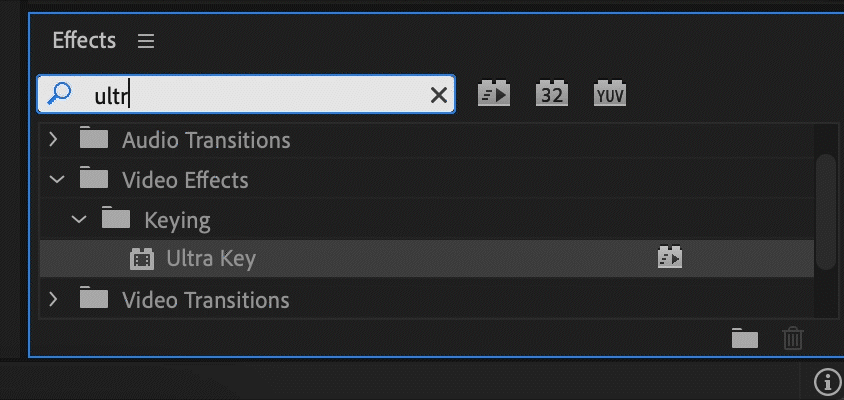The height and width of the screenshot is (400, 844).
Task: Toggle 32-bit Color effects filter
Action: click(552, 94)
